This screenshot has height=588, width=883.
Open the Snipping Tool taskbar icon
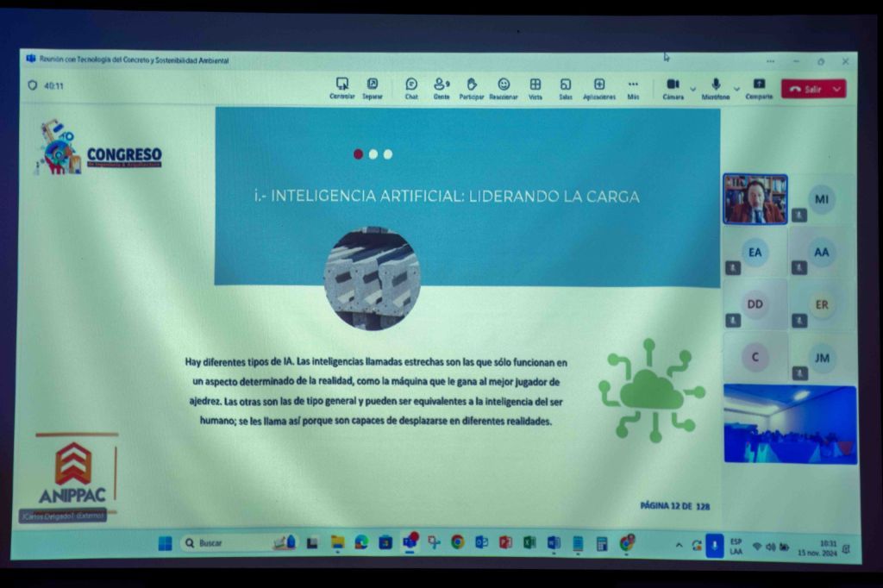click(434, 543)
